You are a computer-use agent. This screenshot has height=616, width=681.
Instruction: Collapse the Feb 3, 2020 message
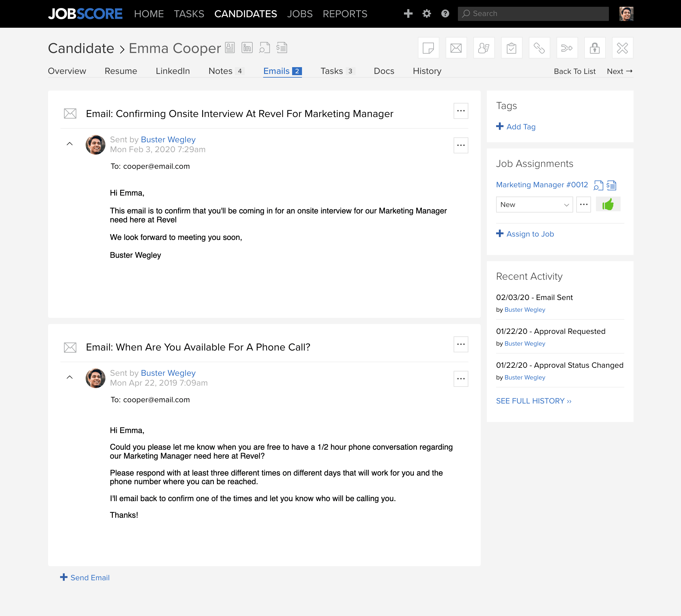tap(70, 144)
